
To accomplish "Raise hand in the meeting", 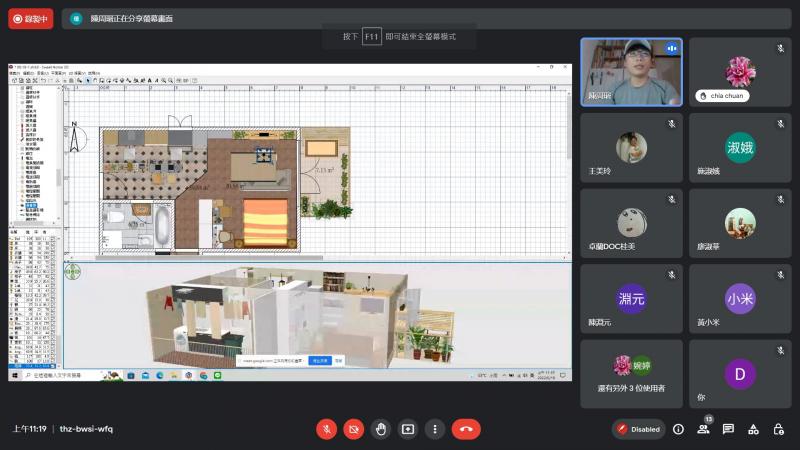I will [x=380, y=429].
